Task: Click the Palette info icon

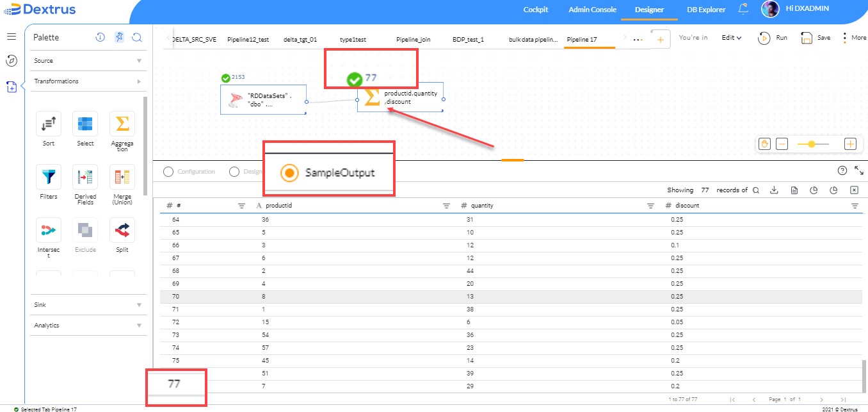Action: point(100,37)
